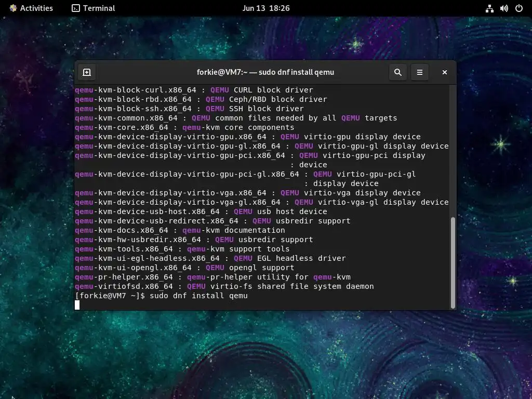Click the ': display device' continuation line
This screenshot has width=532, height=399.
tap(341, 183)
